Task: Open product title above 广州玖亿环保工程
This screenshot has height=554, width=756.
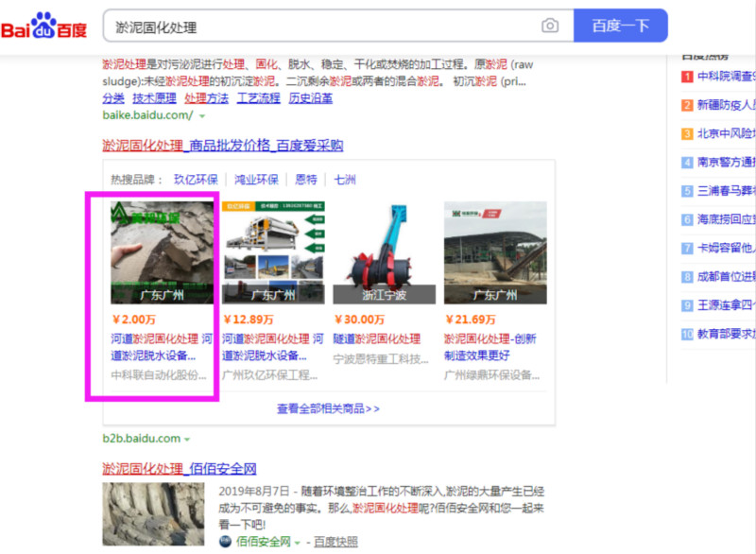Action: click(x=272, y=347)
